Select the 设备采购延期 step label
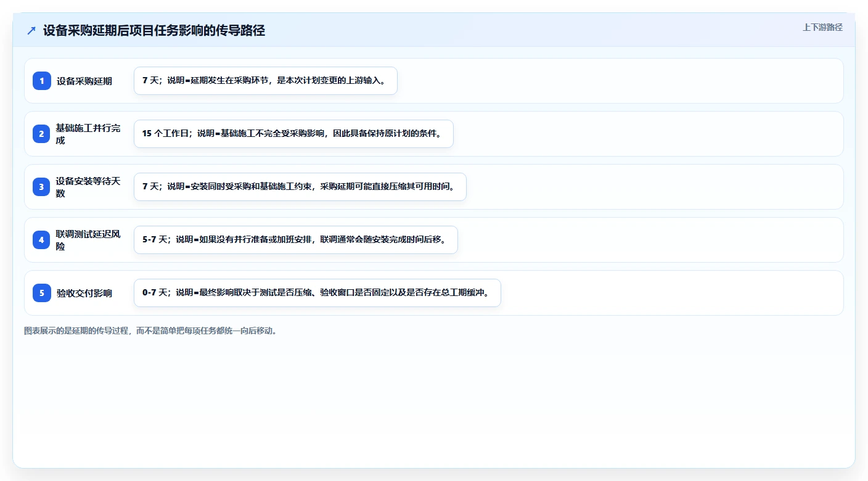Viewport: 868px width, 481px height. click(x=84, y=81)
